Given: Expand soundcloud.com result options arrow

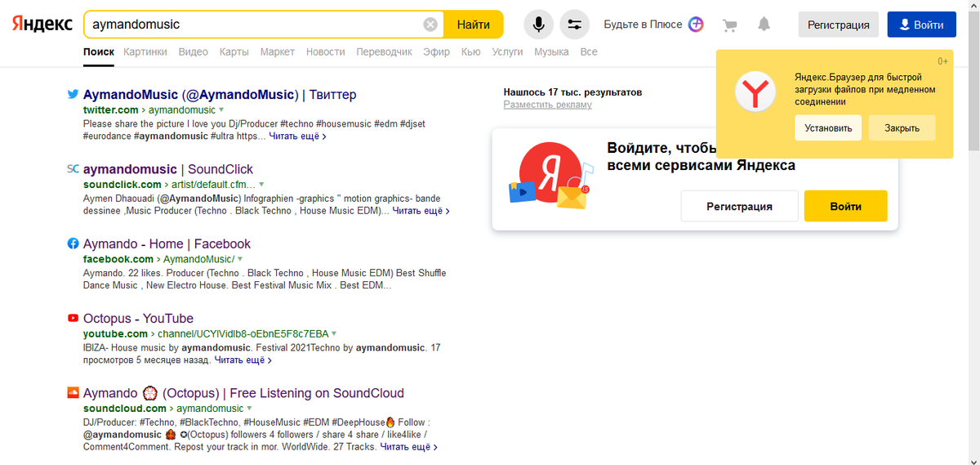Looking at the screenshot, I should [x=250, y=408].
